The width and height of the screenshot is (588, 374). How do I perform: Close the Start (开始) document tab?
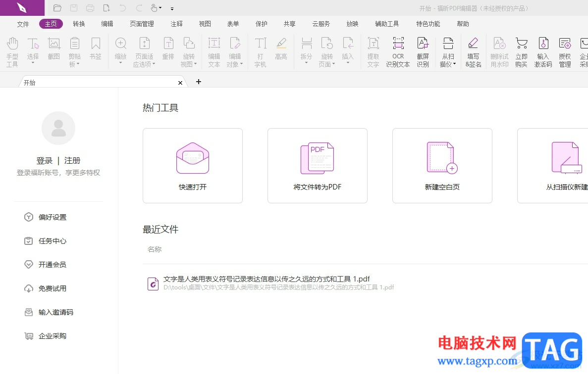pos(180,83)
